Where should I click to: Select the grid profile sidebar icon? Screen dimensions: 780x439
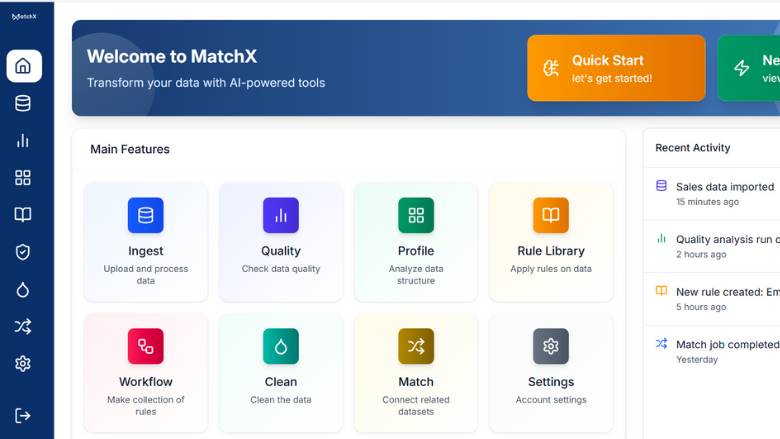23,178
